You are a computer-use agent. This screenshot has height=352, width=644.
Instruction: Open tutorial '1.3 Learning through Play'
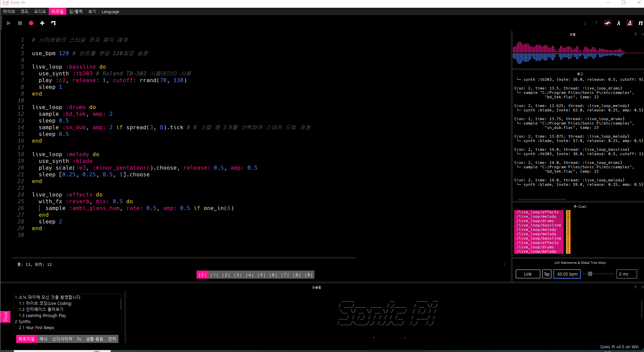(x=42, y=315)
